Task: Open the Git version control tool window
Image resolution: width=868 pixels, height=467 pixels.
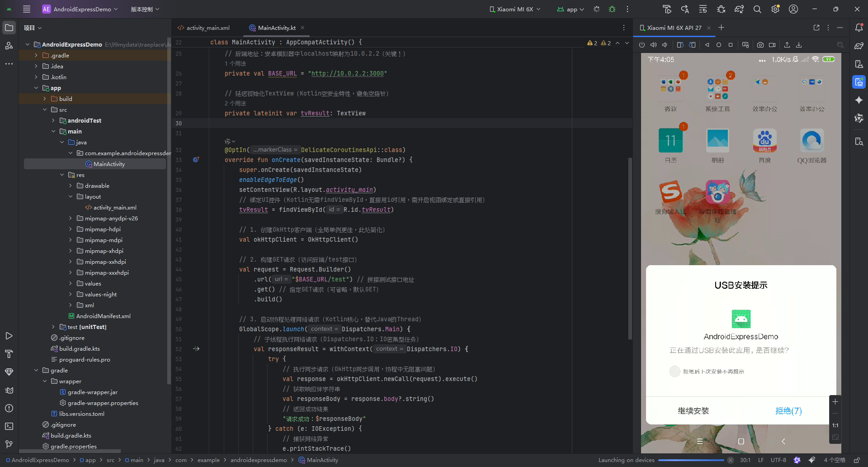Action: click(9, 444)
